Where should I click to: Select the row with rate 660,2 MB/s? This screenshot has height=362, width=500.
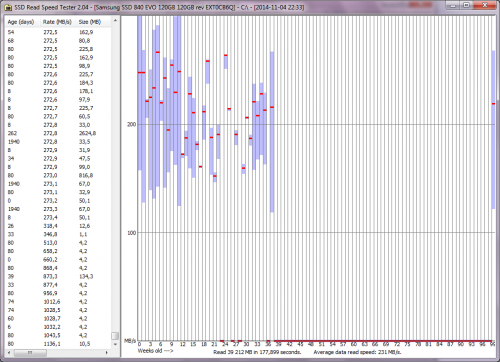click(x=58, y=260)
